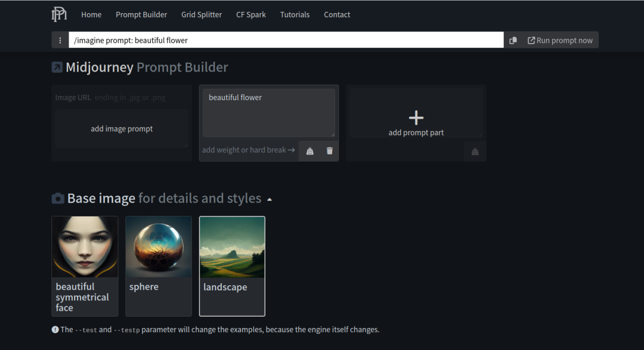The width and height of the screenshot is (644, 350).
Task: Collapse the Base image section arrow
Action: [270, 200]
